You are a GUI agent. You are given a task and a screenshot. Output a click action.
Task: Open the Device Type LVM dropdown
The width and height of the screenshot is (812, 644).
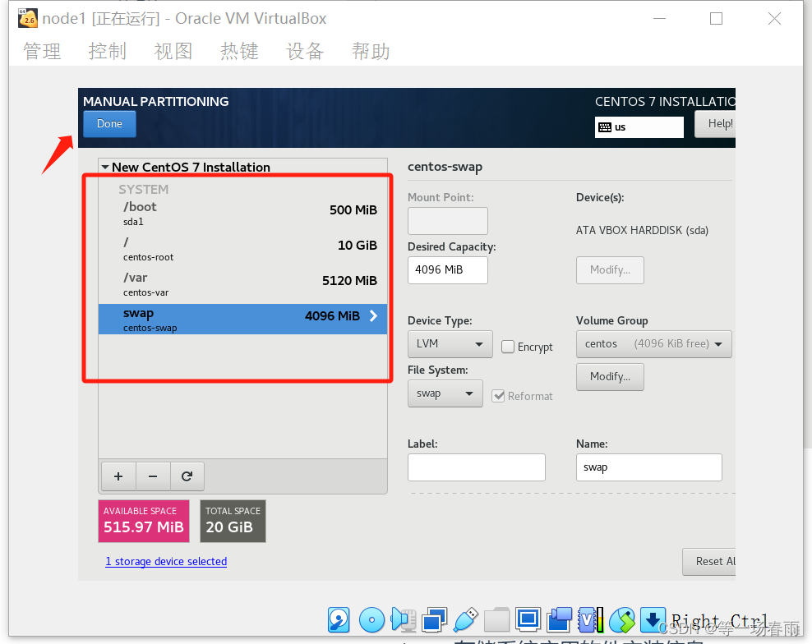point(450,344)
